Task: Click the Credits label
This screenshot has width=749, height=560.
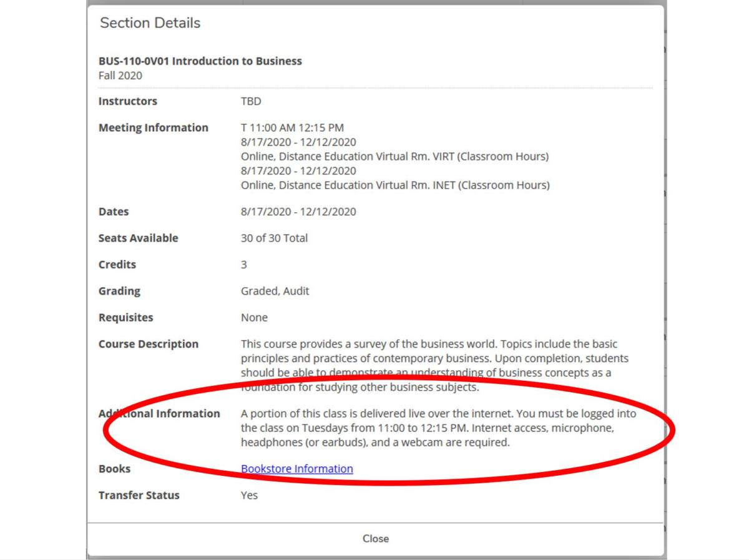Action: pyautogui.click(x=117, y=265)
